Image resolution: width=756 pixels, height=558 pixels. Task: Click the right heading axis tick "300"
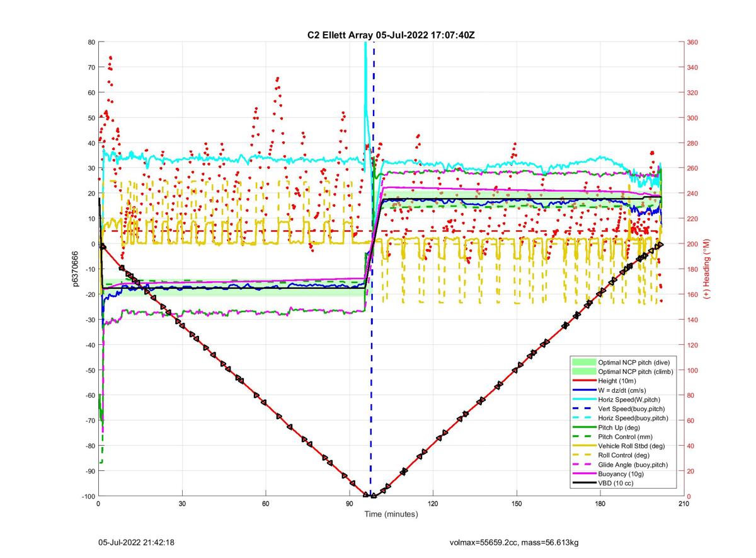coord(692,118)
